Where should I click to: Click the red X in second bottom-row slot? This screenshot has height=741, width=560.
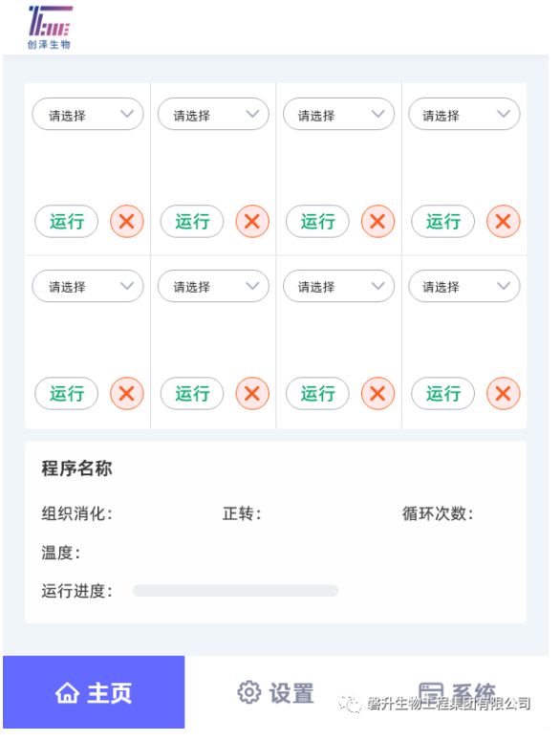(x=252, y=393)
